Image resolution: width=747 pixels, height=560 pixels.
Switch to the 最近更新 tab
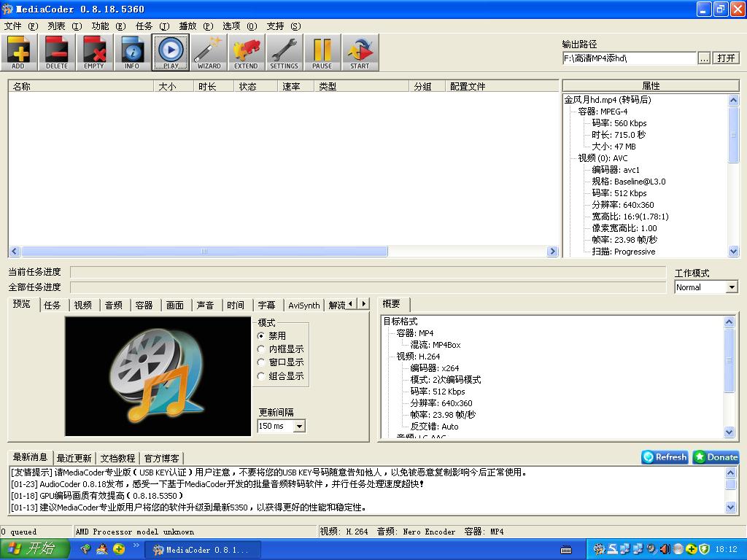74,458
